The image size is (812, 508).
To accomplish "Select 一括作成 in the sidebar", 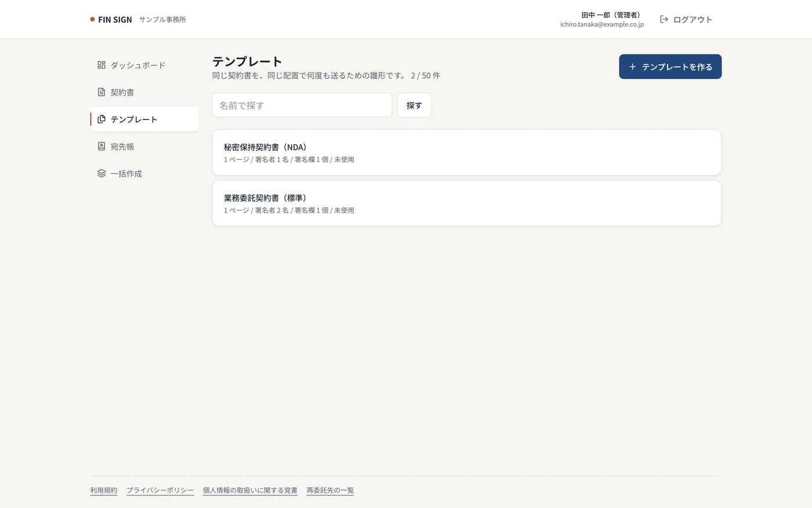I will [144, 174].
